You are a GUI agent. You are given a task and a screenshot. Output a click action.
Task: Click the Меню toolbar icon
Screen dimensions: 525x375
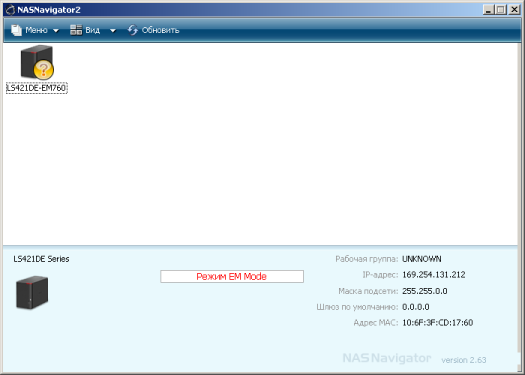(x=16, y=30)
